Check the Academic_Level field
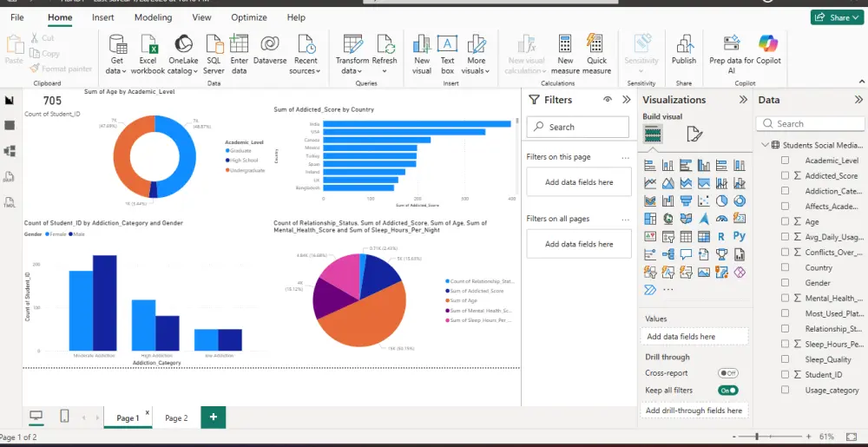 pyautogui.click(x=785, y=161)
